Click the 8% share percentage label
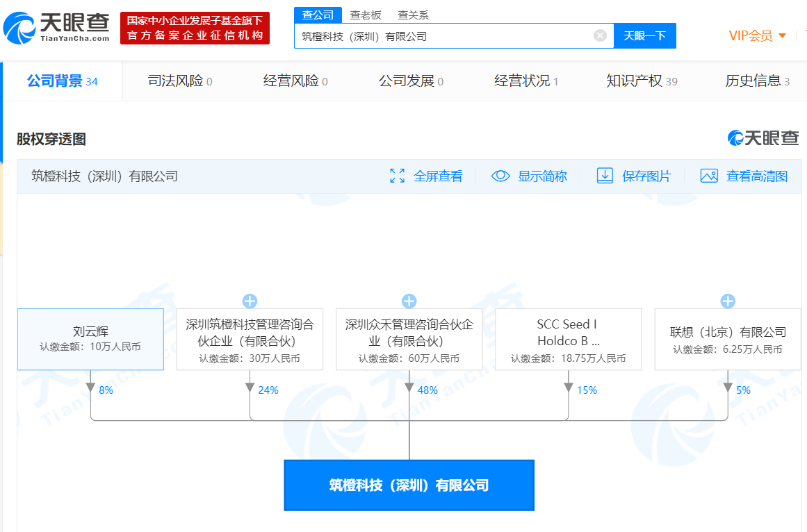The width and height of the screenshot is (807, 532). tap(106, 390)
